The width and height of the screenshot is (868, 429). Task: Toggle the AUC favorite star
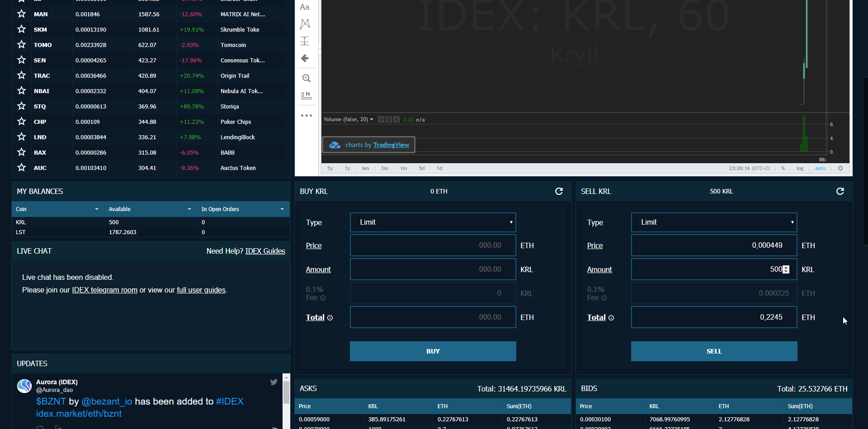(x=21, y=168)
